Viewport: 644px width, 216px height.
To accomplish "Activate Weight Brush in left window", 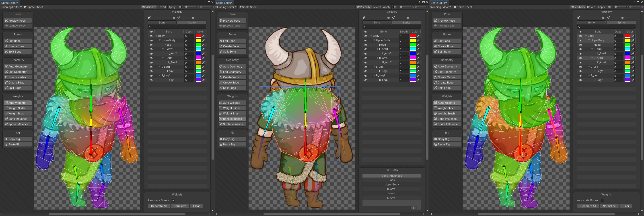I will pos(18,114).
